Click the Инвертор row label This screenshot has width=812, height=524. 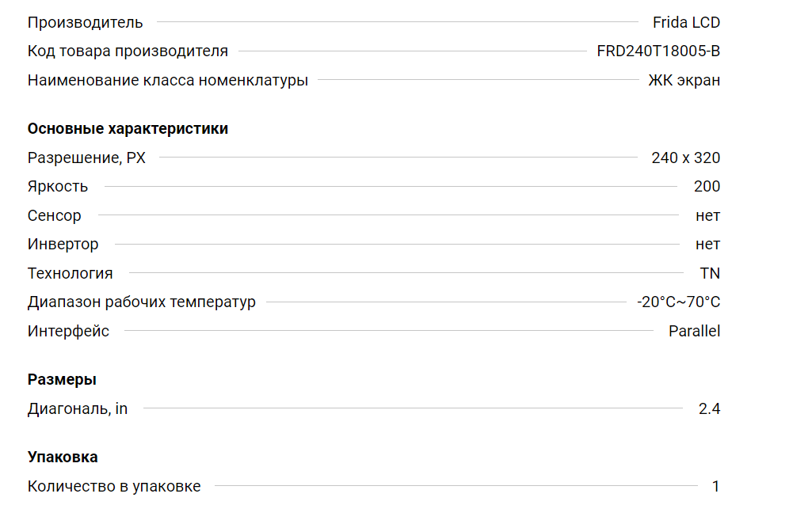(63, 244)
